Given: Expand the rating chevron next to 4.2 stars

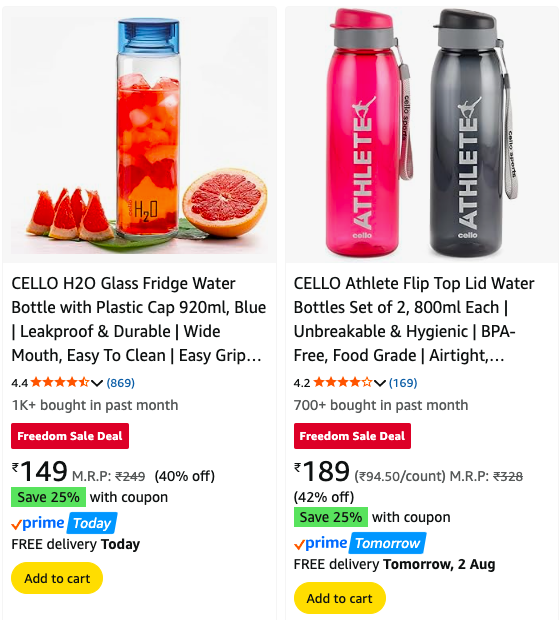Looking at the screenshot, I should point(380,383).
